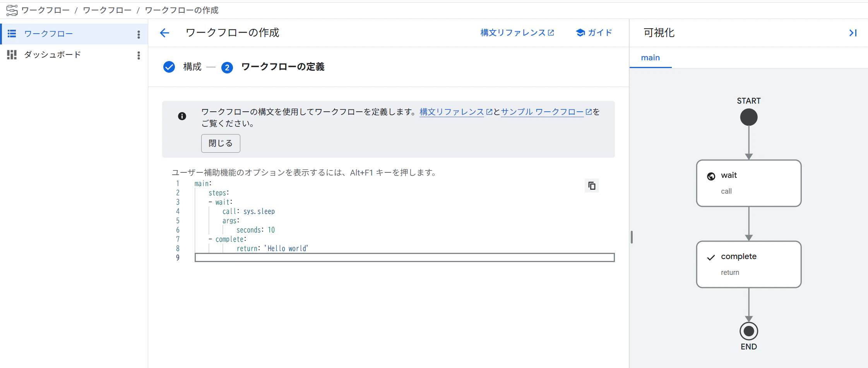
Task: Click the Alt+F1 accessibility hint text
Action: (305, 173)
